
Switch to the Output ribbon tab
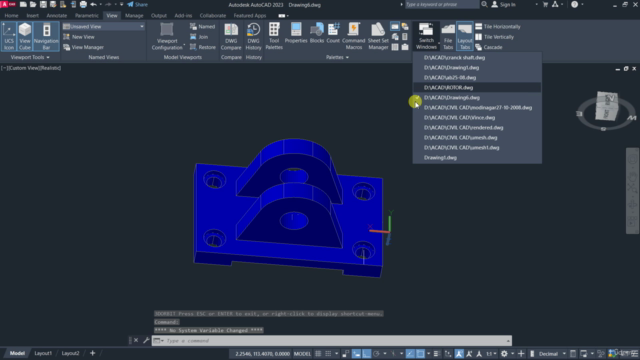(159, 16)
